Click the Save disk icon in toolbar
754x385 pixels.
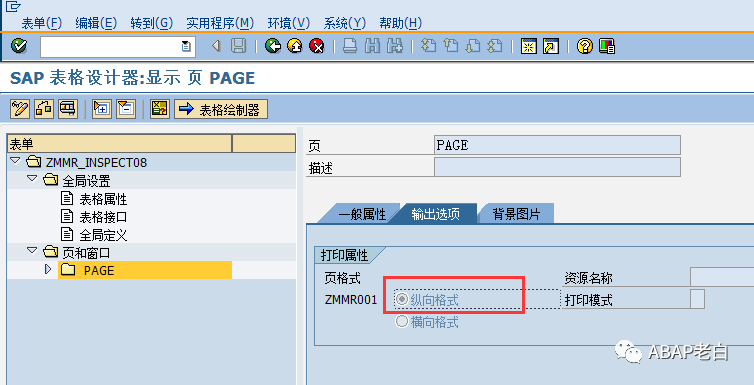pos(238,46)
